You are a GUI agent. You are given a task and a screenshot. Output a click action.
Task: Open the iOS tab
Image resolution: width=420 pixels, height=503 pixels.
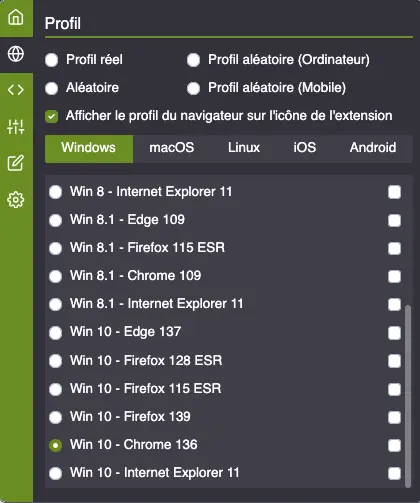[305, 148]
